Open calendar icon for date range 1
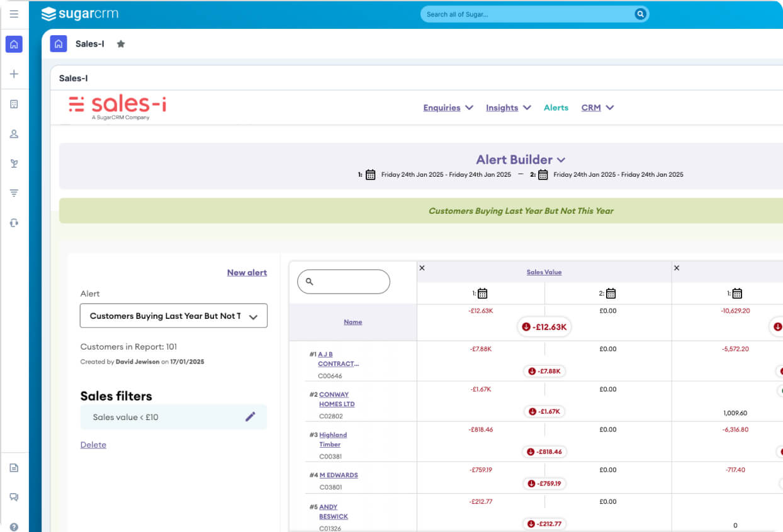The height and width of the screenshot is (532, 783). tap(371, 175)
